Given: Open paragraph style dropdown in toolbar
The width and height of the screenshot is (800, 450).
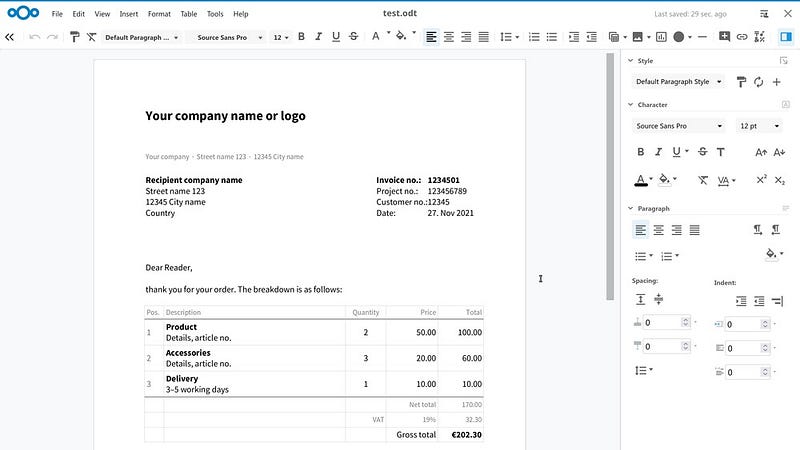Looking at the screenshot, I should point(141,37).
